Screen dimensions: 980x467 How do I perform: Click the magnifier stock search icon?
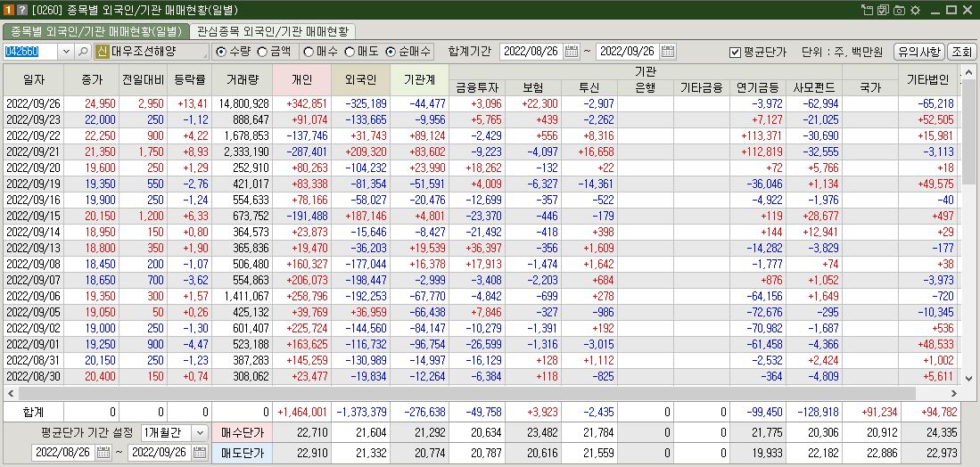pos(83,52)
